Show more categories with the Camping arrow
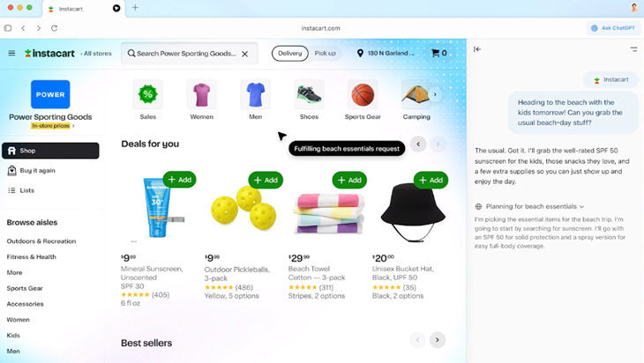The height and width of the screenshot is (363, 644). [435, 94]
